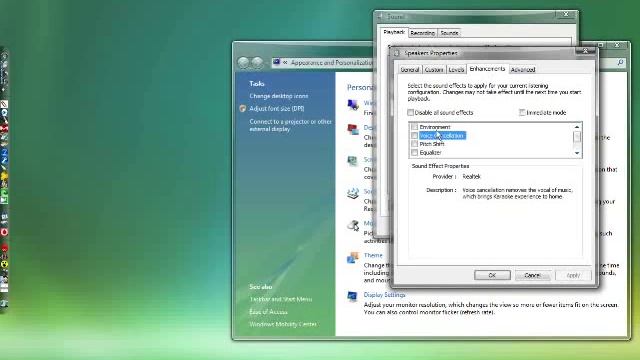Screen dimensions: 640x360
Task: Click the Apply button
Action: 573,275
